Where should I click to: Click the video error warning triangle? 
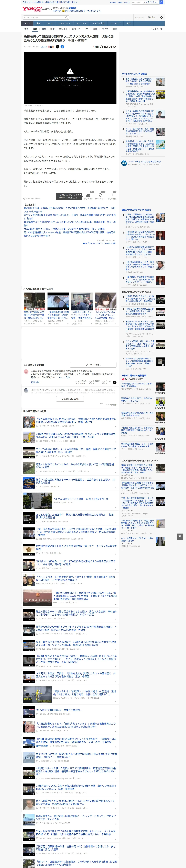click(x=70, y=71)
